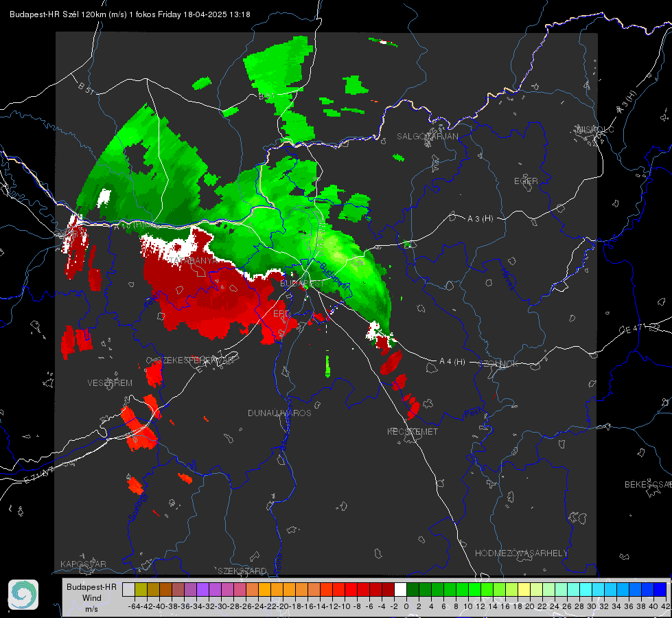
Task: Click the olive legend swatch at -64
Action: tap(141, 589)
